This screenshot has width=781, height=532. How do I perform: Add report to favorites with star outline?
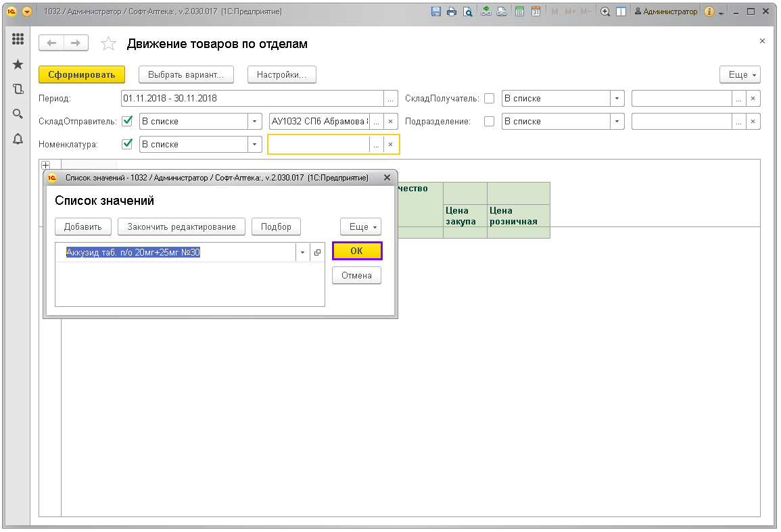tap(108, 44)
